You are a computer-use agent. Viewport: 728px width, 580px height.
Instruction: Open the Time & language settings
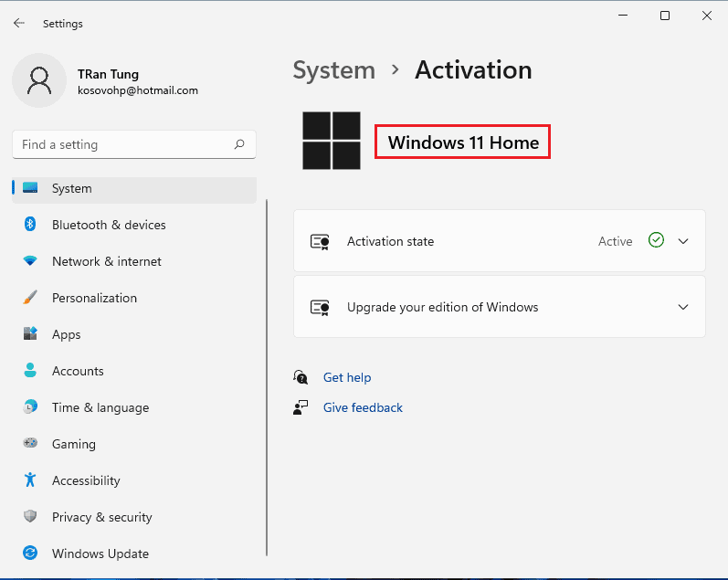pos(100,407)
